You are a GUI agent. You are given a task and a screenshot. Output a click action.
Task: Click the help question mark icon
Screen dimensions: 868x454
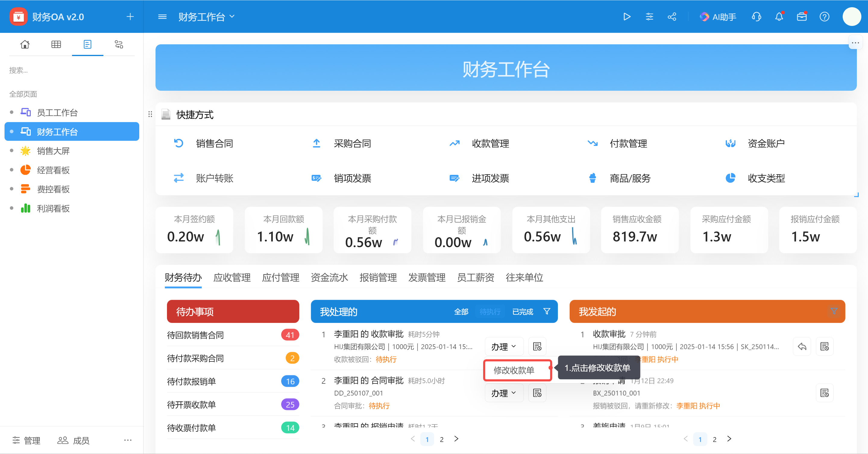pyautogui.click(x=824, y=17)
